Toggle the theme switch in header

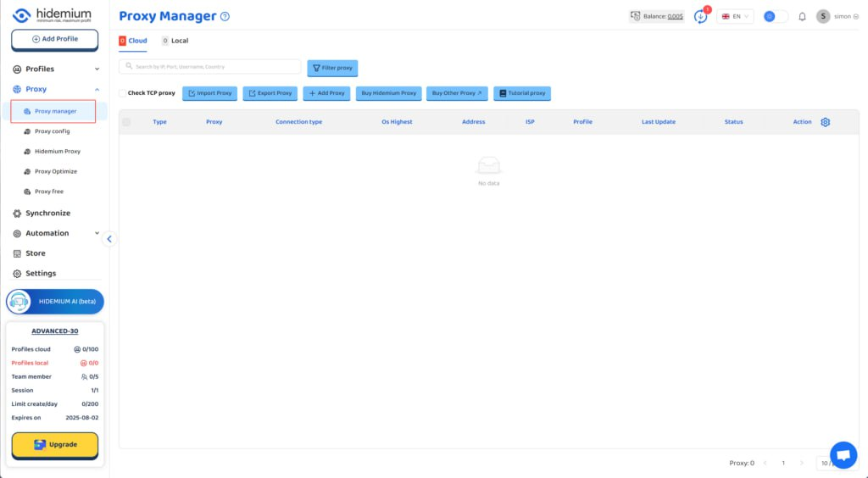click(x=775, y=17)
